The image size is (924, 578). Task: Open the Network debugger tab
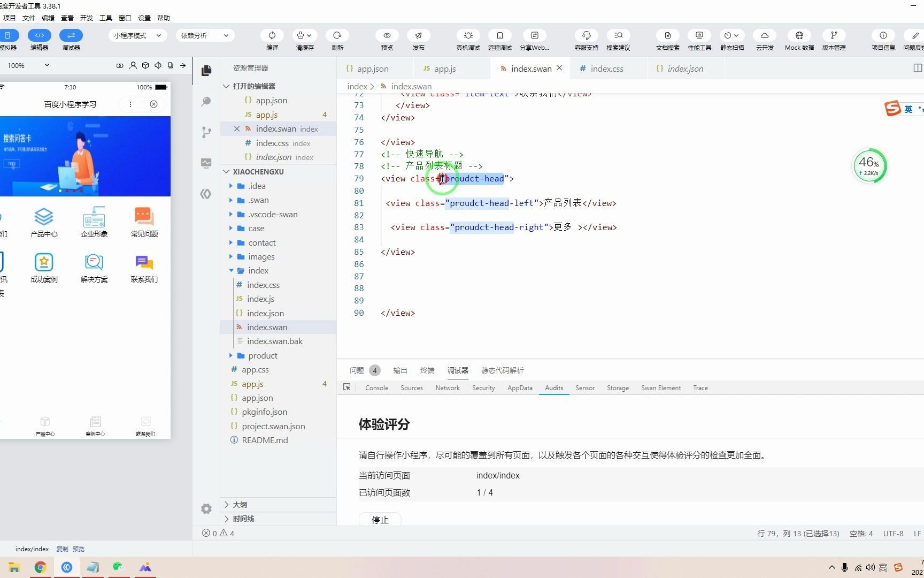click(448, 387)
